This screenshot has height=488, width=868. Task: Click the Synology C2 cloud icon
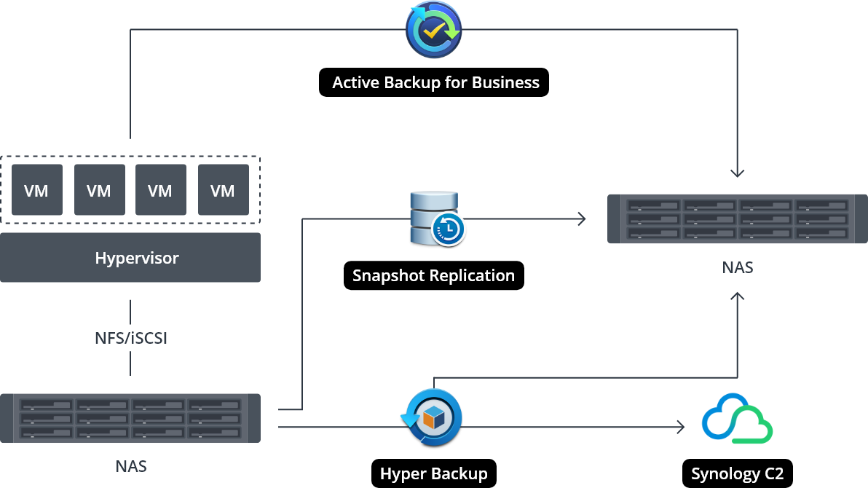(x=737, y=420)
